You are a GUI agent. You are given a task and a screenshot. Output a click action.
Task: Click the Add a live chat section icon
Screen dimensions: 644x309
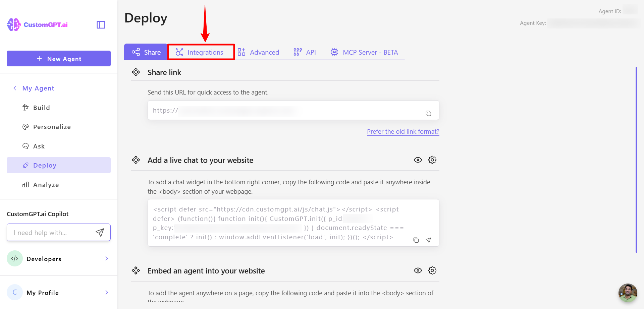tap(136, 160)
